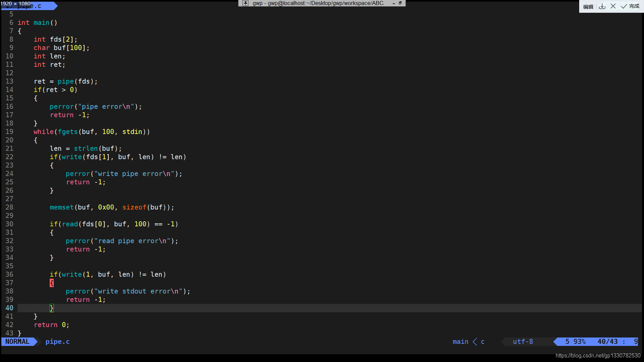This screenshot has height=362, width=644.
Task: Click the blog.csdn.net URL at bottom right
Action: point(598,356)
